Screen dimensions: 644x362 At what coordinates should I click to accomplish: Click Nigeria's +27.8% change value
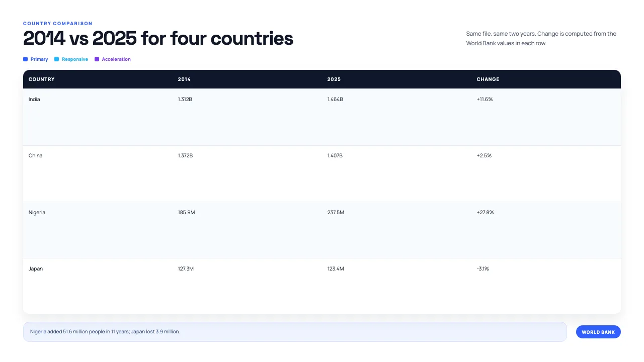[485, 212]
